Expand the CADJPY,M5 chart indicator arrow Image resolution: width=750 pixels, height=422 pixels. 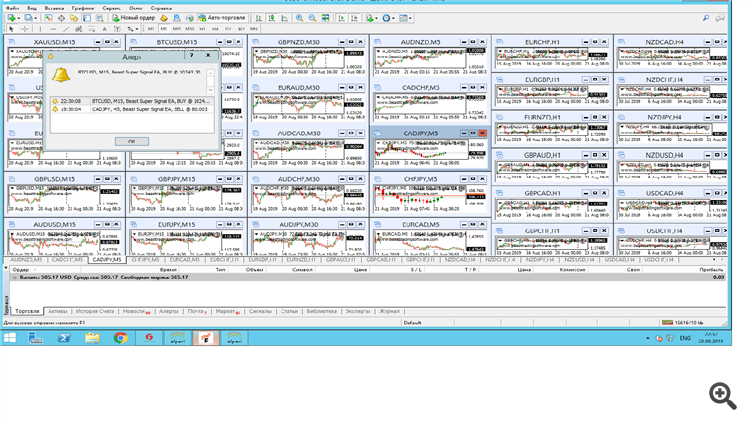pyautogui.click(x=379, y=143)
